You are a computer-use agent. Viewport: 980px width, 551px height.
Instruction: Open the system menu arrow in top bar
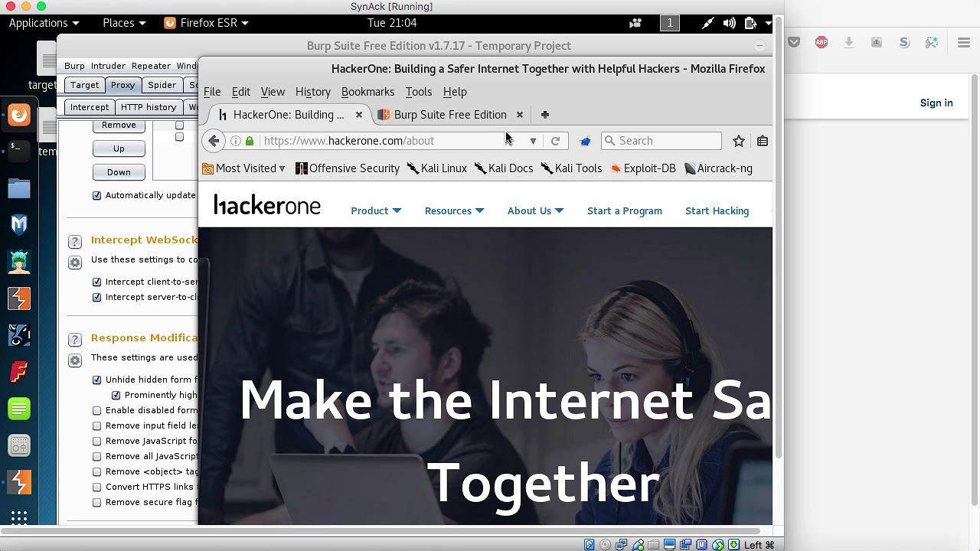pos(768,23)
